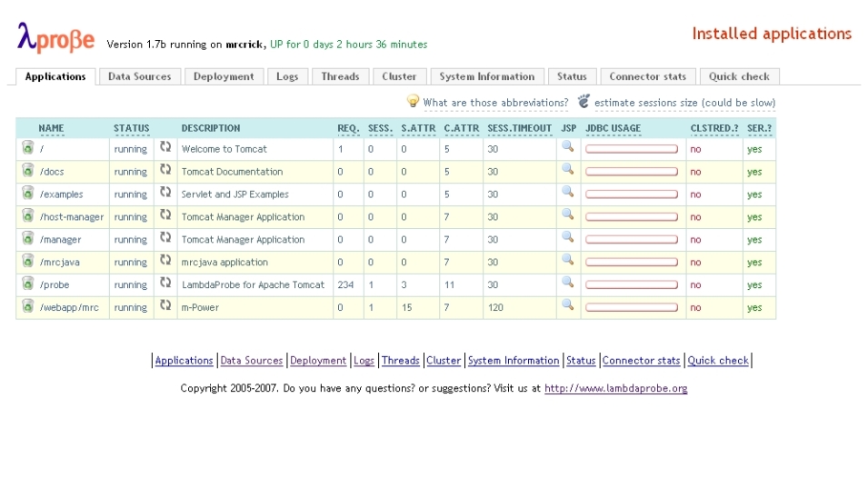
Task: Open the Data Sources tab
Action: pos(139,77)
